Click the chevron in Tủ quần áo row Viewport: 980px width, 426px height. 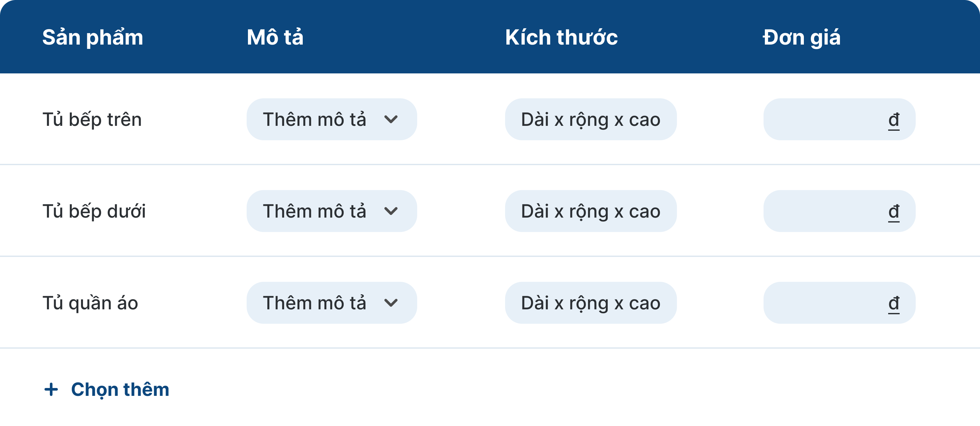tap(391, 303)
